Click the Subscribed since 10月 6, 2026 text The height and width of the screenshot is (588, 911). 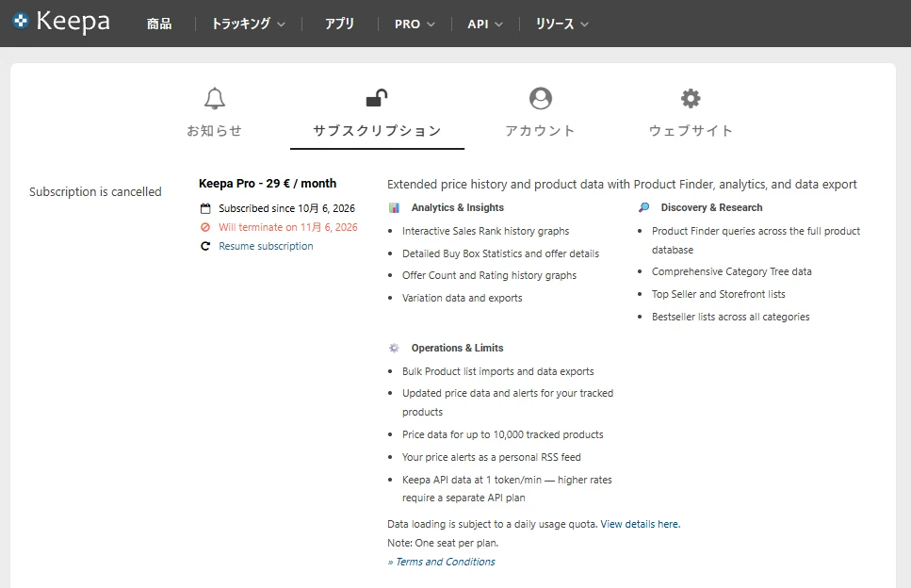[286, 208]
